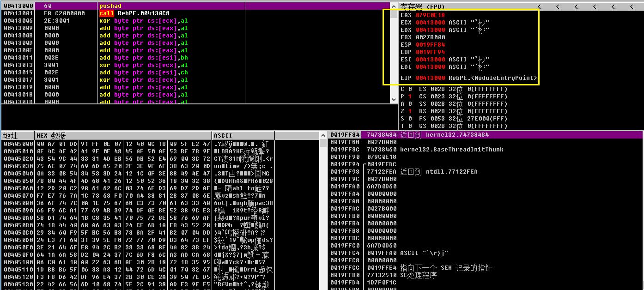Viewport: 644px width, 290px height.
Task: Select SE处理程序 stack entry
Action: pyautogui.click(x=418, y=275)
